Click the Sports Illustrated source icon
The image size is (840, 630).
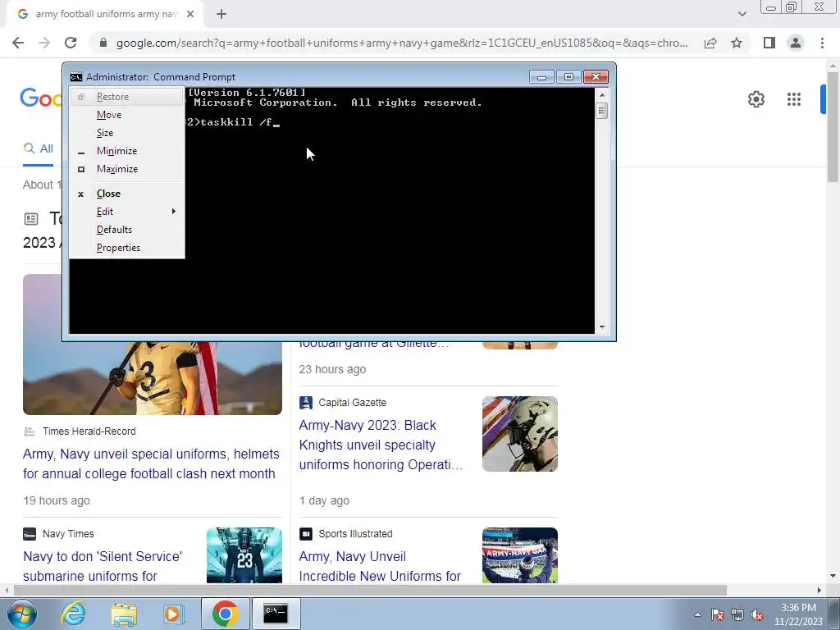pyautogui.click(x=305, y=534)
